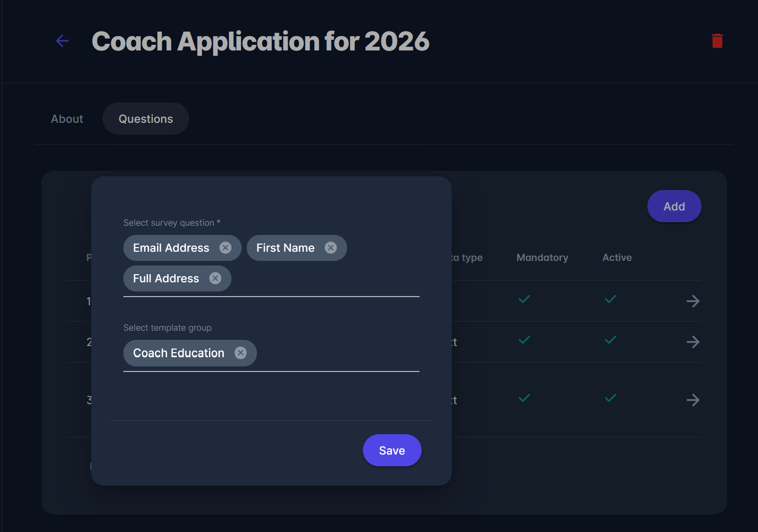Viewport: 758px width, 532px height.
Task: Open second row's arrow icon
Action: click(x=693, y=342)
